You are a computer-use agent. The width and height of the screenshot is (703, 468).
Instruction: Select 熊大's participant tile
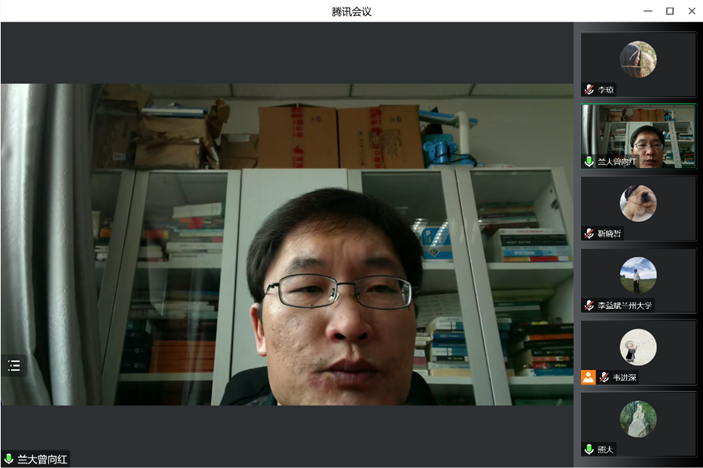click(x=638, y=420)
